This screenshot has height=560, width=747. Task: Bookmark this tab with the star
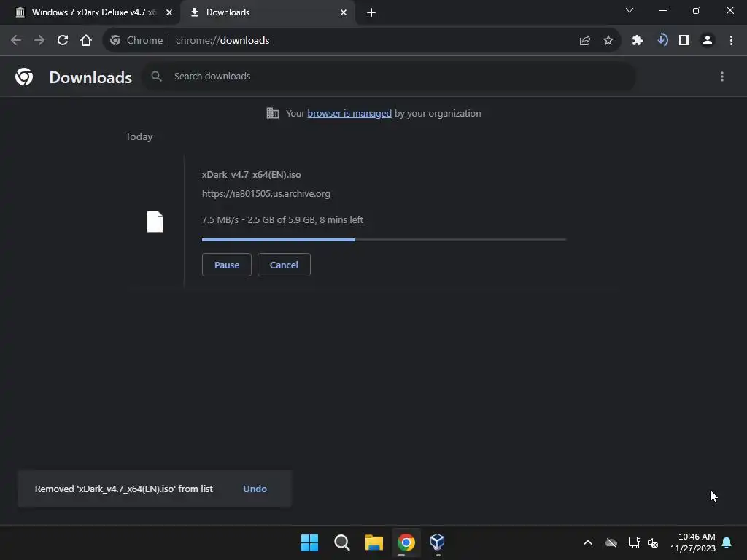tap(608, 41)
